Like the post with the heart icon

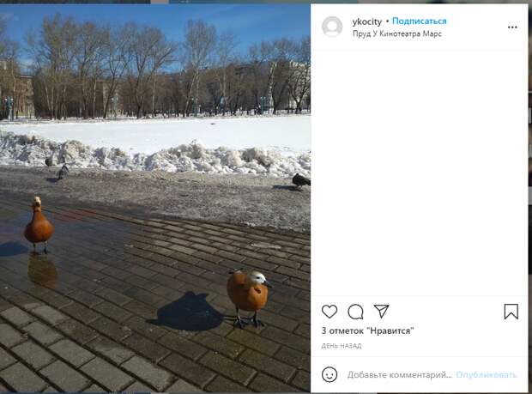click(329, 312)
